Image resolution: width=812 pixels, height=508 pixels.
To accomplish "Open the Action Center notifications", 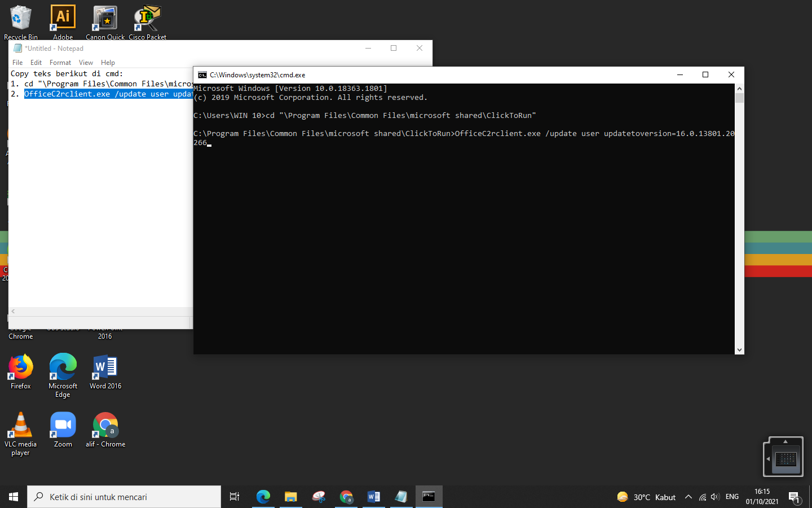I will click(x=796, y=497).
